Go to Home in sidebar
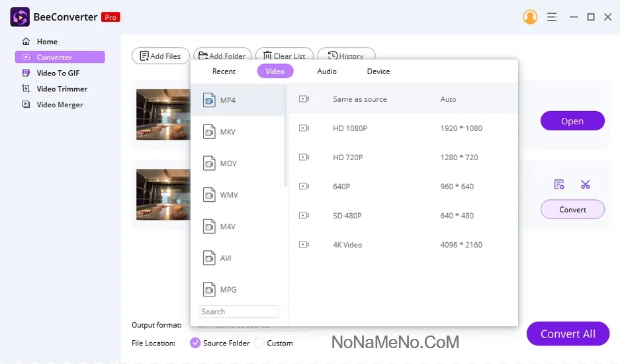Viewport: 620px width, 364px height. coord(47,42)
